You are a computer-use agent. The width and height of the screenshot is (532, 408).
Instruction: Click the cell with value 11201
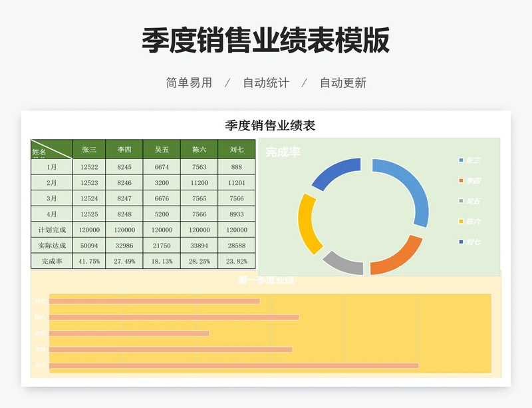click(237, 183)
